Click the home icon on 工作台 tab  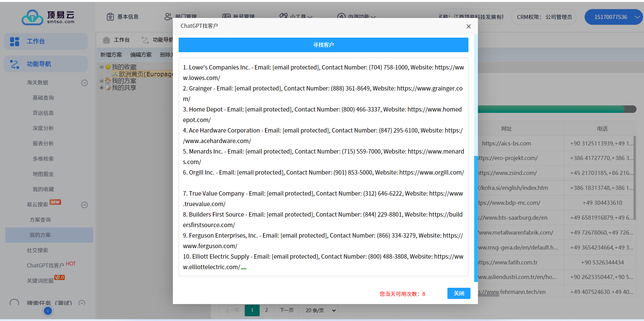pos(106,40)
